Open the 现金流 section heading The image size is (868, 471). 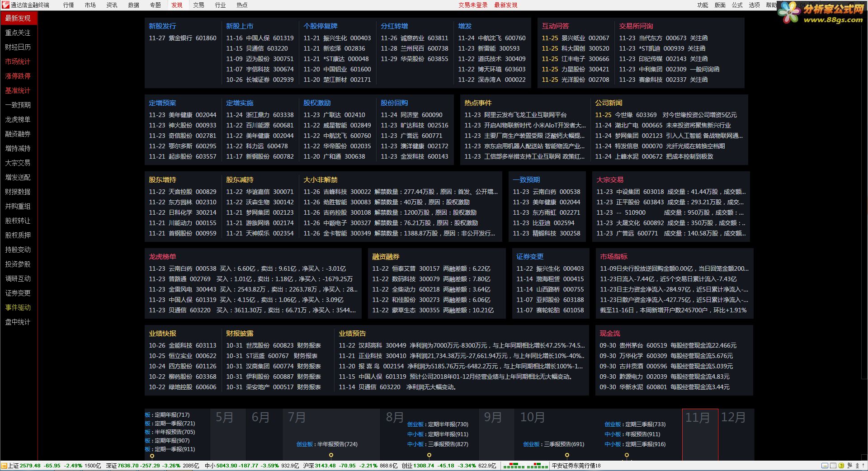point(610,334)
